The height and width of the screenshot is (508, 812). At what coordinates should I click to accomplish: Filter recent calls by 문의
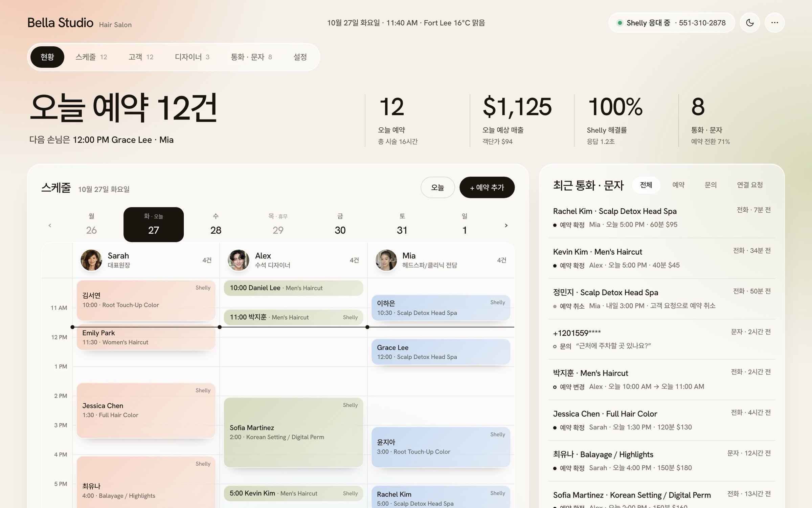[x=710, y=185]
